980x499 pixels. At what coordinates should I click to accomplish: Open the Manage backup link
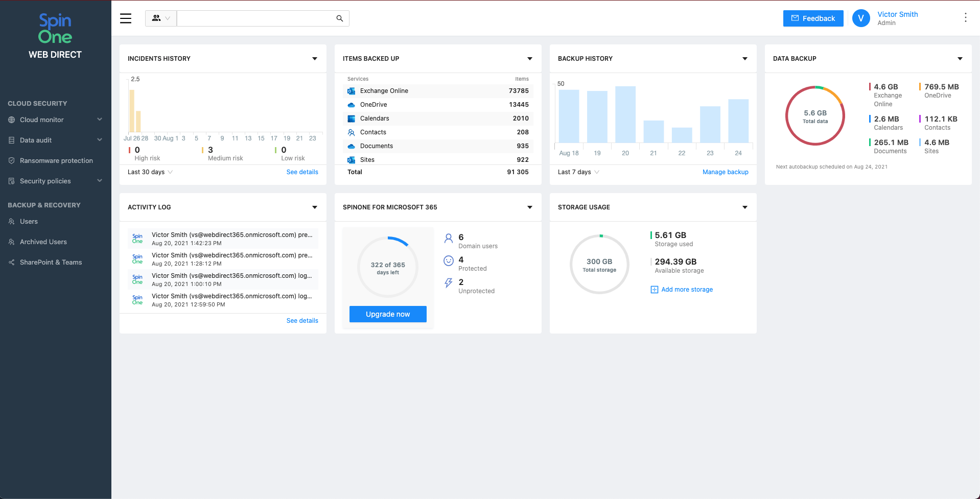pyautogui.click(x=725, y=172)
